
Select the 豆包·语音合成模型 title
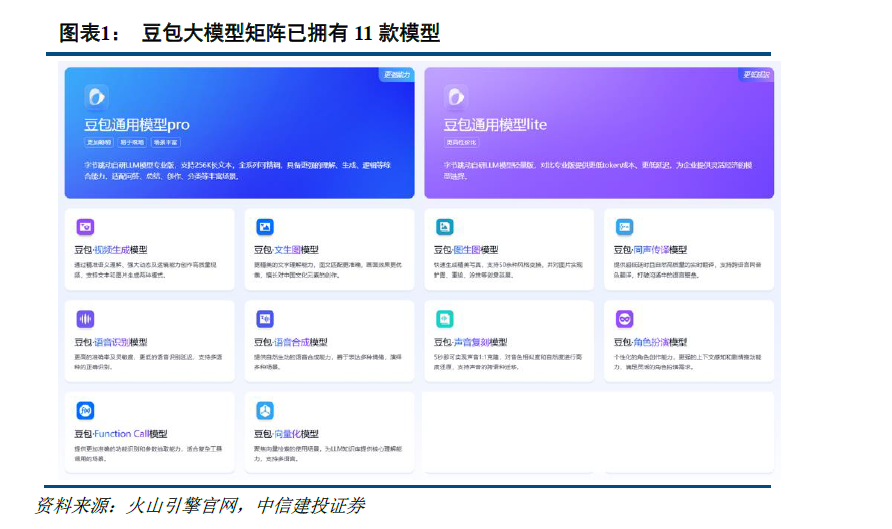coord(291,342)
